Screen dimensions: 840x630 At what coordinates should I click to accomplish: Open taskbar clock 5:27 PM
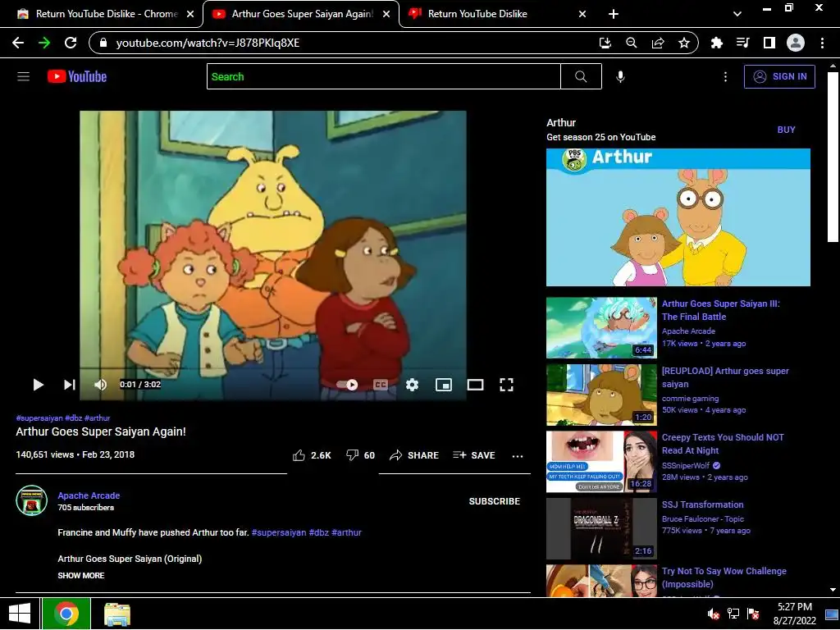coord(794,614)
